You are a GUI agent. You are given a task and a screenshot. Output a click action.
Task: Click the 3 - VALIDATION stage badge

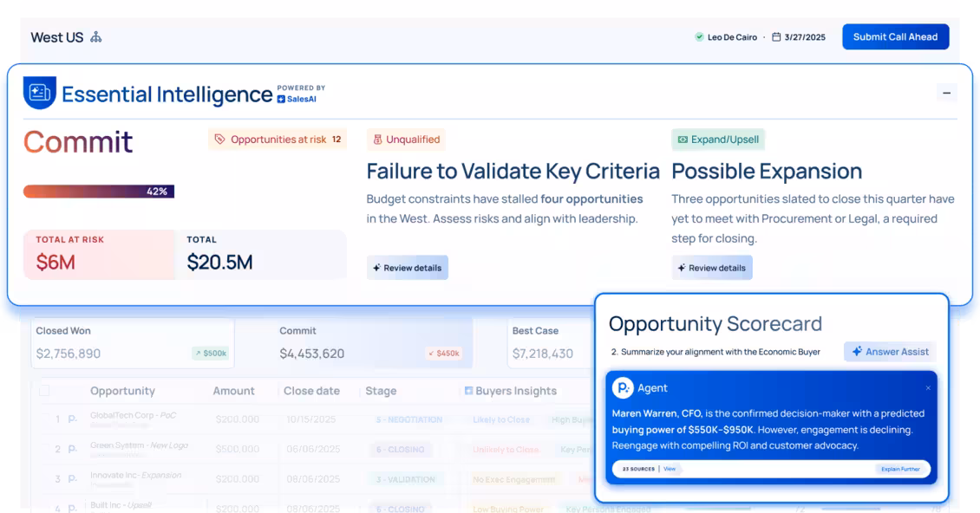point(406,479)
